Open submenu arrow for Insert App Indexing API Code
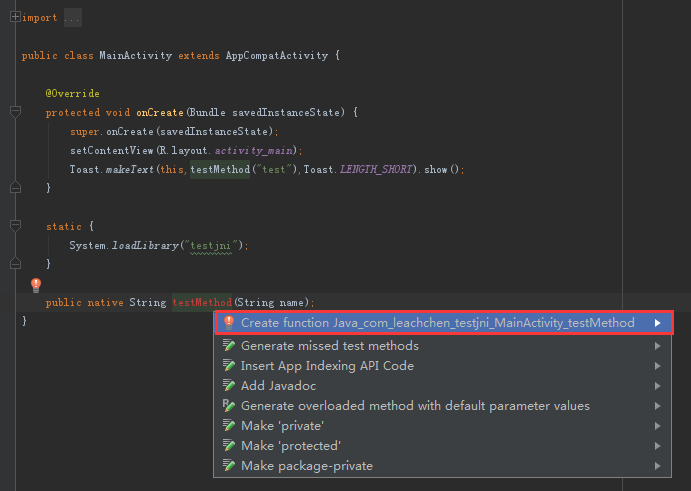 (x=658, y=366)
